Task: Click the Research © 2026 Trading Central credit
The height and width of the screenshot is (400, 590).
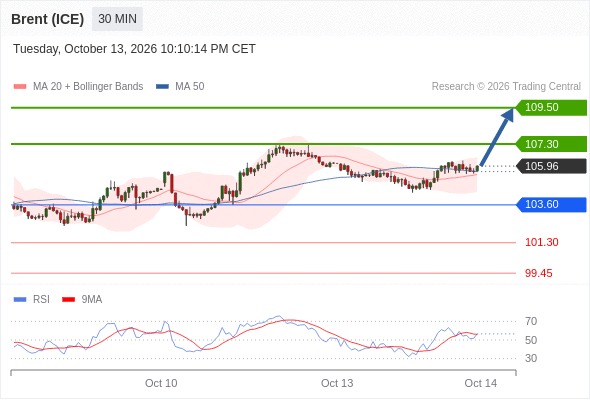Action: pos(506,87)
